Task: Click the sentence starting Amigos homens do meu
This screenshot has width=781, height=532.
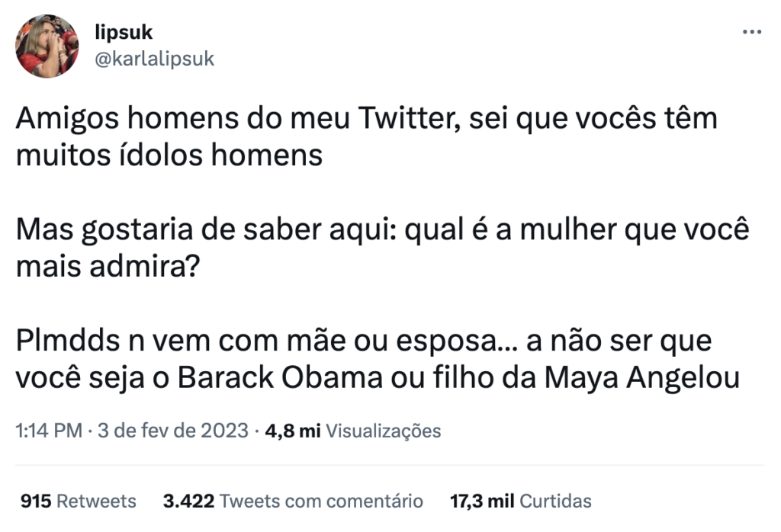Action: click(x=367, y=137)
